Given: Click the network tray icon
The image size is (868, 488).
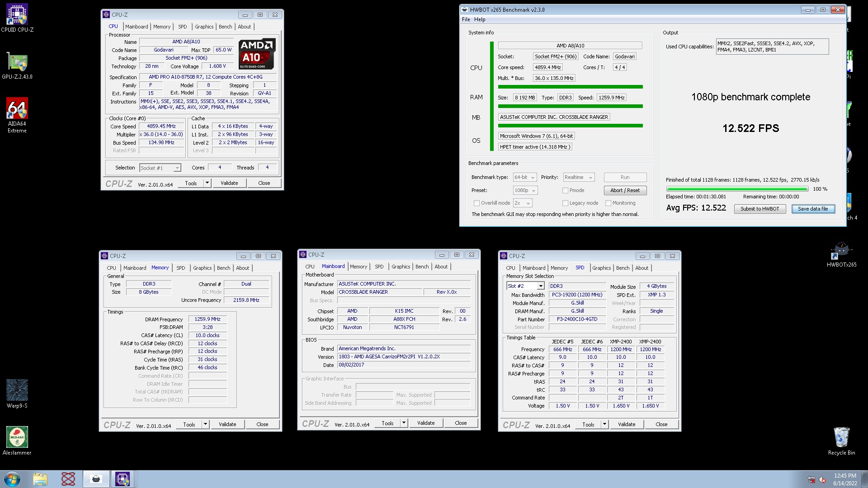Looking at the screenshot, I should (x=811, y=480).
